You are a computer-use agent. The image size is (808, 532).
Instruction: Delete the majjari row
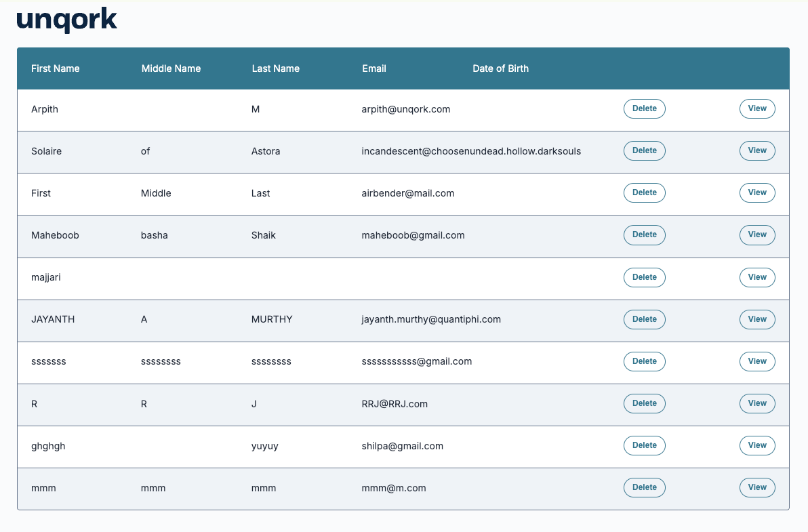click(x=644, y=277)
